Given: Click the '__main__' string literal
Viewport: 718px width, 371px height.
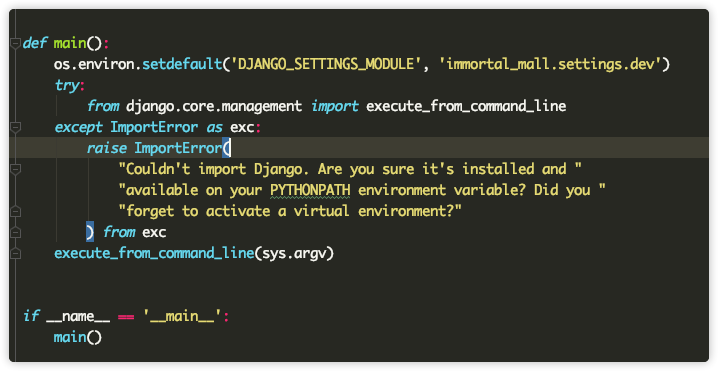Looking at the screenshot, I should click(x=183, y=316).
